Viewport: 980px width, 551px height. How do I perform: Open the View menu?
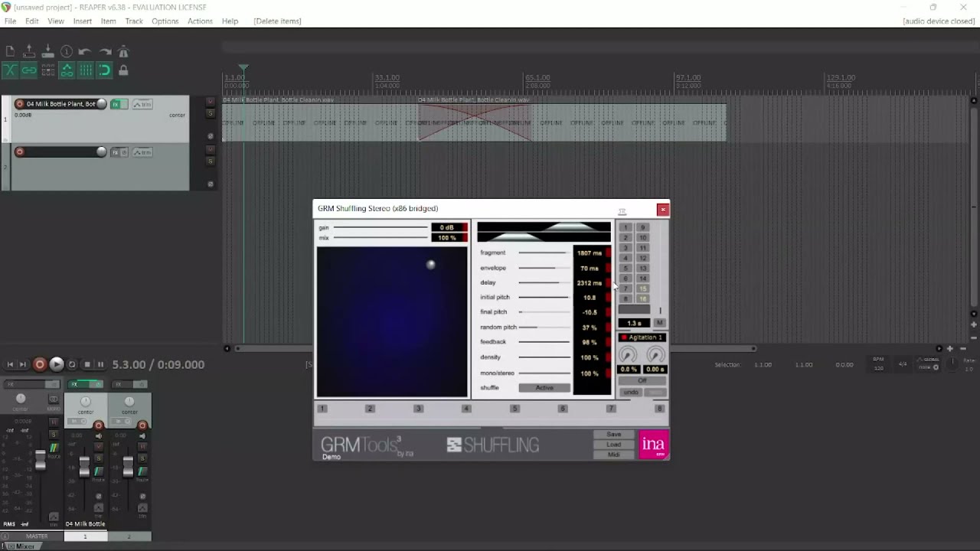click(56, 21)
